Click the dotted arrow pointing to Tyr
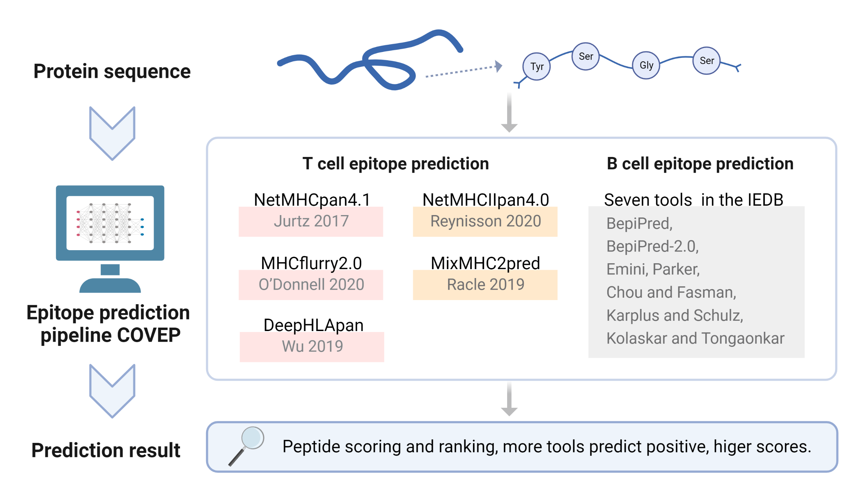Image resolution: width=868 pixels, height=500 pixels. pyautogui.click(x=463, y=71)
